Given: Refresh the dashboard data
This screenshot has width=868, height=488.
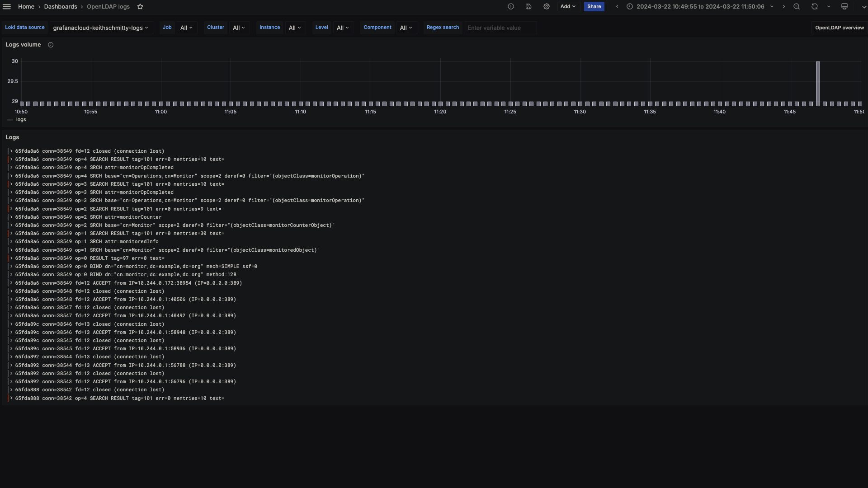Looking at the screenshot, I should point(814,6).
